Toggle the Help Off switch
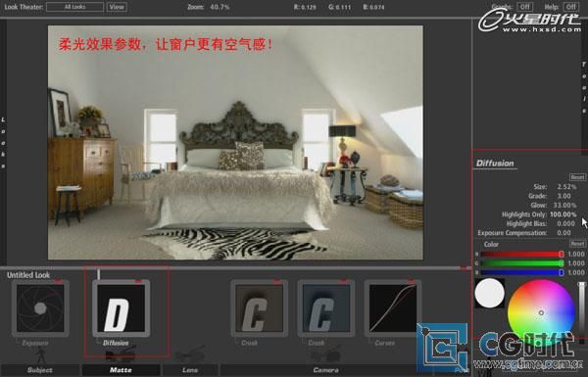The image size is (588, 377). [570, 7]
